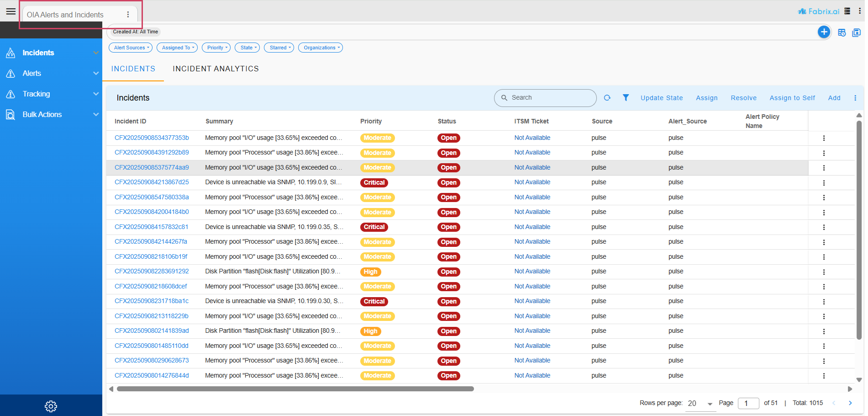Open the hamburger menu at top left

11,11
